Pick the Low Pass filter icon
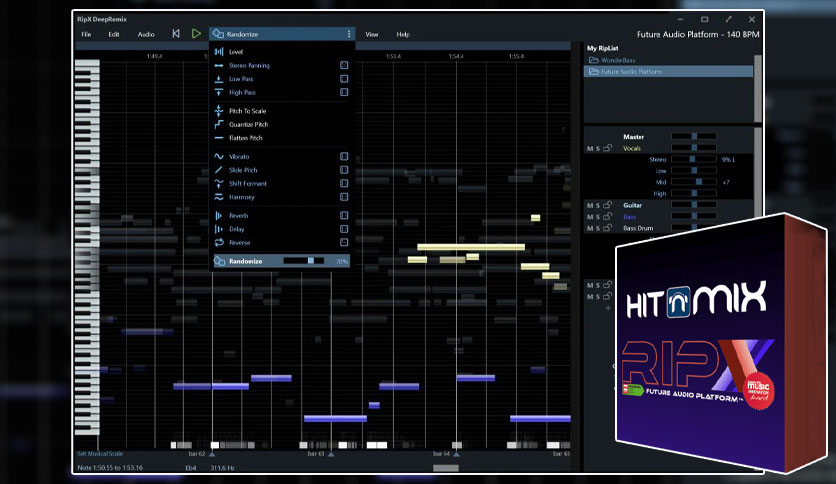 (x=219, y=79)
